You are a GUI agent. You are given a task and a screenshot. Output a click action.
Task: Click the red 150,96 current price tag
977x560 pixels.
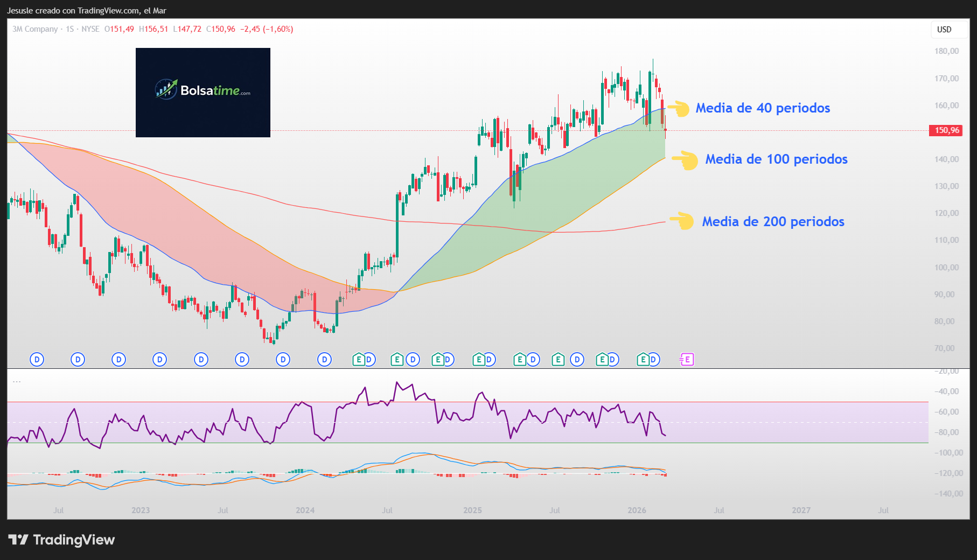pyautogui.click(x=946, y=130)
